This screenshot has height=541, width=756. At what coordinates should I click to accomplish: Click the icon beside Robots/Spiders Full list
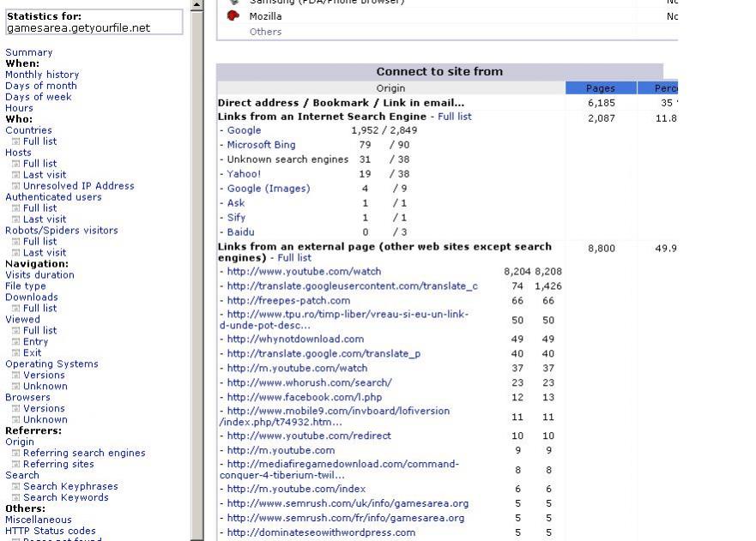point(16,242)
